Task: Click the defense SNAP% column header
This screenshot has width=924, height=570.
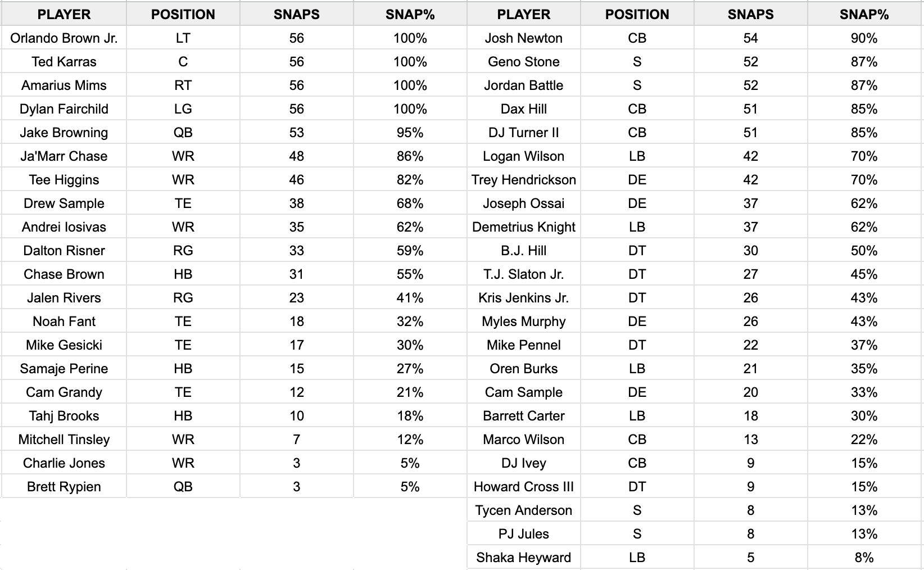Action: pyautogui.click(x=864, y=15)
